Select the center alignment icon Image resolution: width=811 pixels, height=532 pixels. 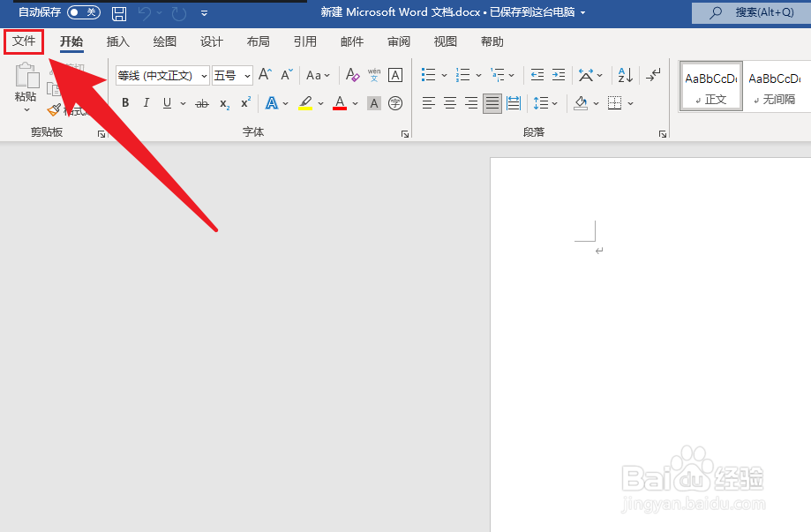(x=450, y=103)
